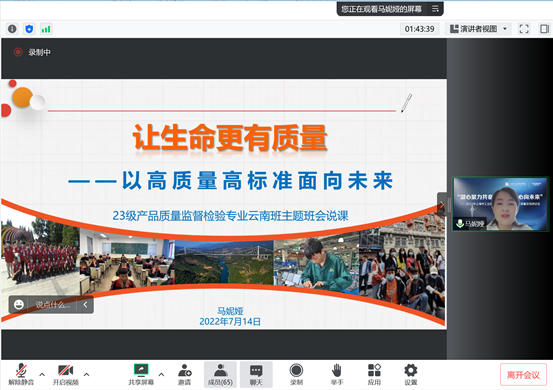Open the screen-sharing banner menu icon

[x=435, y=9]
